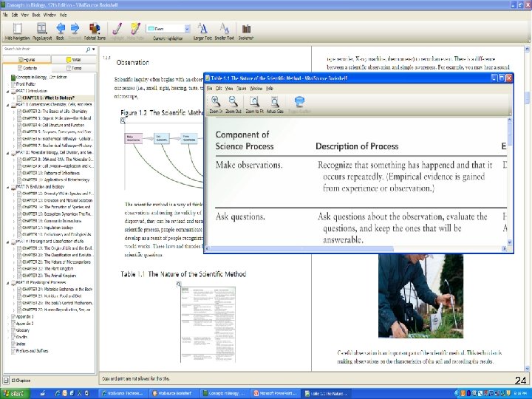Open the search options dropdown arrow
532x399 pixels.
92,49
